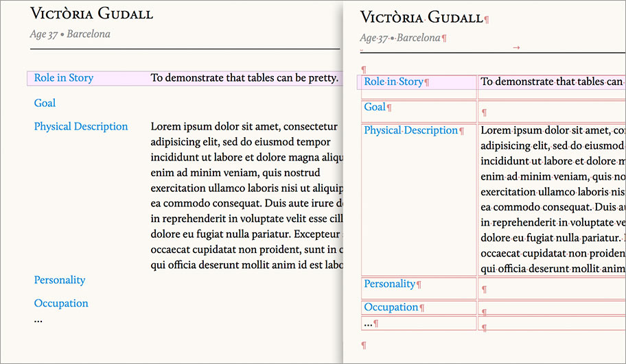Click the 'dolore·eu·fugiat·nulla·pariatur.' line in invisibles view
626x364 pixels.
pyautogui.click(x=553, y=238)
